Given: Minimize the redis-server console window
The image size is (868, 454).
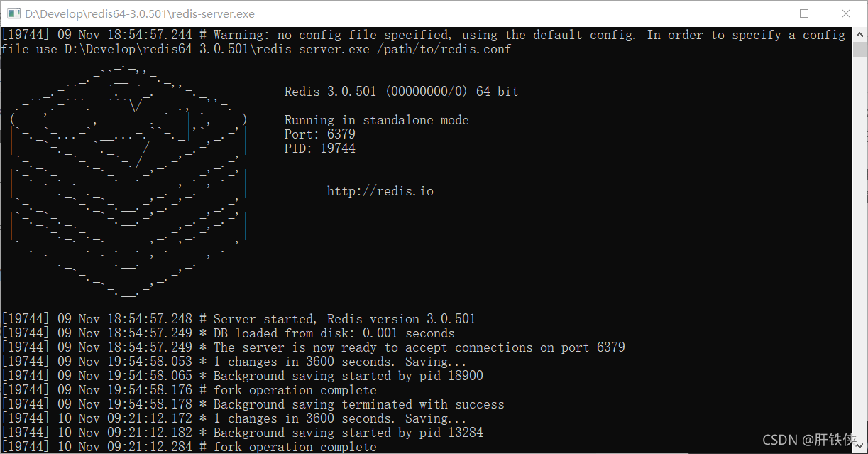Looking at the screenshot, I should click(762, 13).
